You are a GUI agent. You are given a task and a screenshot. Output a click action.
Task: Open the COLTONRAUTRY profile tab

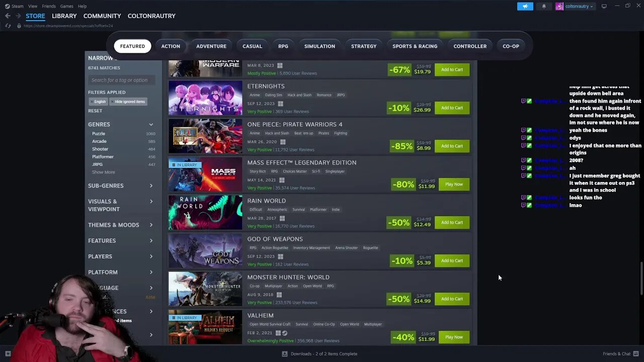(151, 16)
